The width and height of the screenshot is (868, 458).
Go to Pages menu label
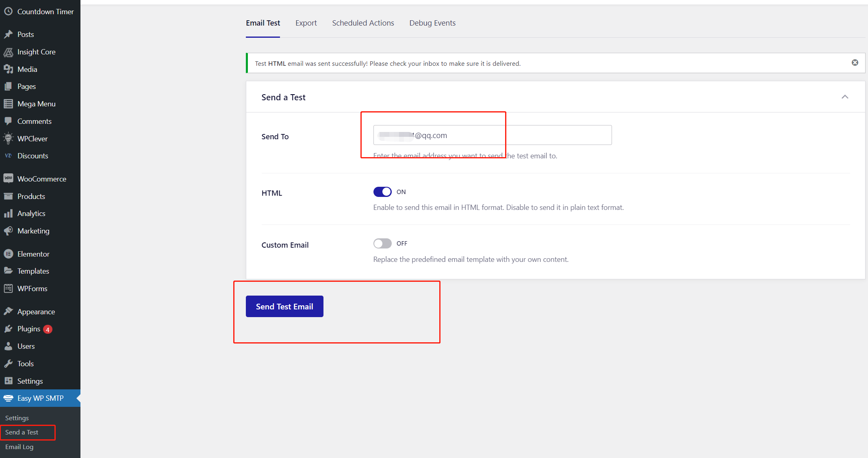tap(26, 86)
